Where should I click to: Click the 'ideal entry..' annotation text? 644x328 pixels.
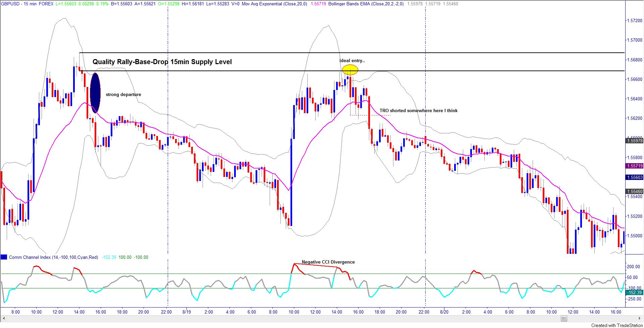point(352,61)
